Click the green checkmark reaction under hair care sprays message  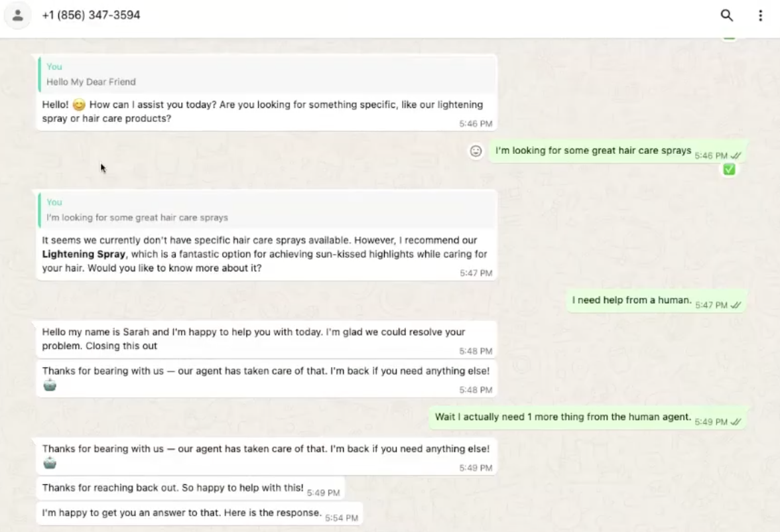click(x=729, y=170)
